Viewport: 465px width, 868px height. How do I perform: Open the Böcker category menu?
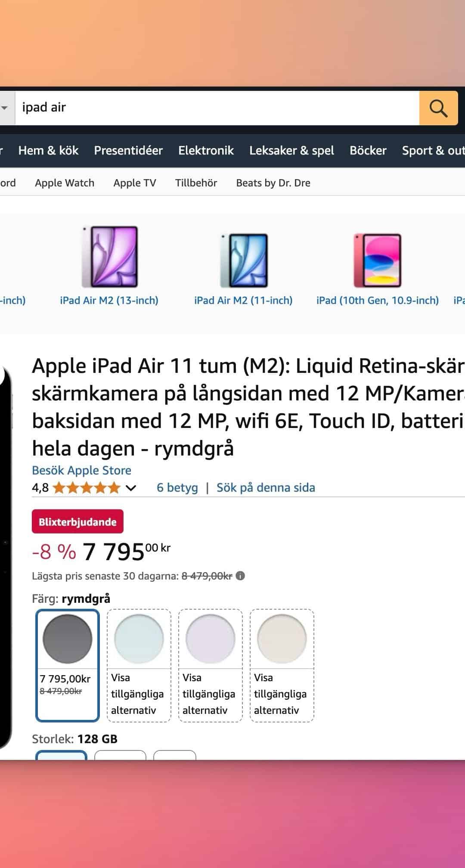point(368,150)
